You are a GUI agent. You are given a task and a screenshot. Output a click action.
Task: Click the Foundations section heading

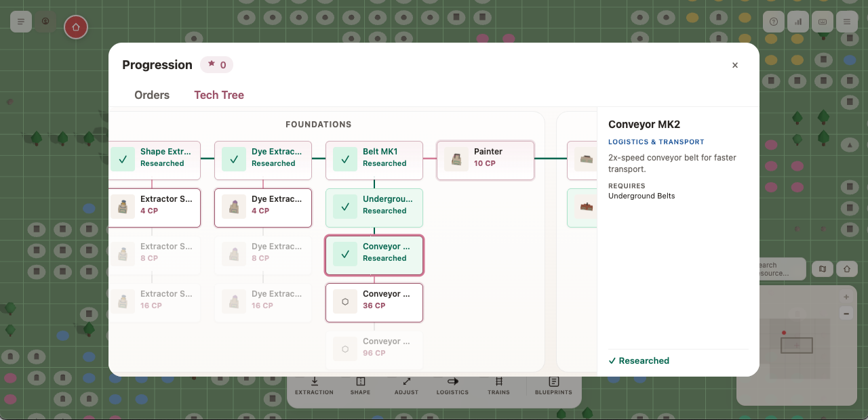click(x=319, y=125)
